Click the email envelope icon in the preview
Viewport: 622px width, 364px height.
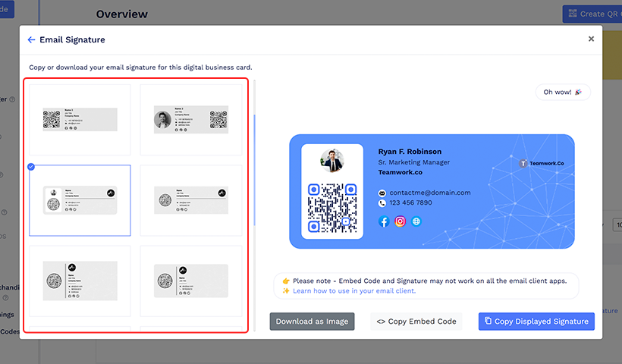(x=382, y=193)
